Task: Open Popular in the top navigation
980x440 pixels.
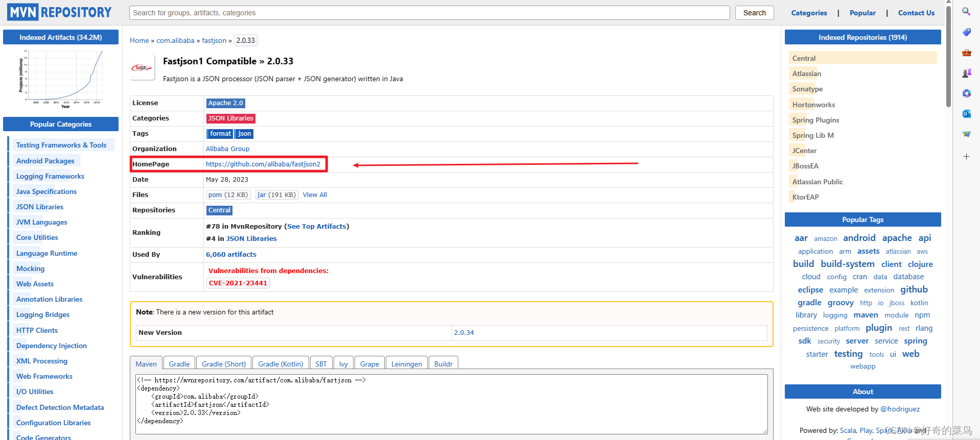Action: pos(862,13)
